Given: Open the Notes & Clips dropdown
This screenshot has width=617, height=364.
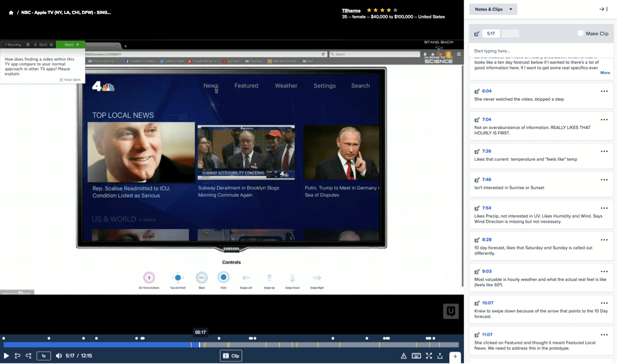Looking at the screenshot, I should click(493, 9).
